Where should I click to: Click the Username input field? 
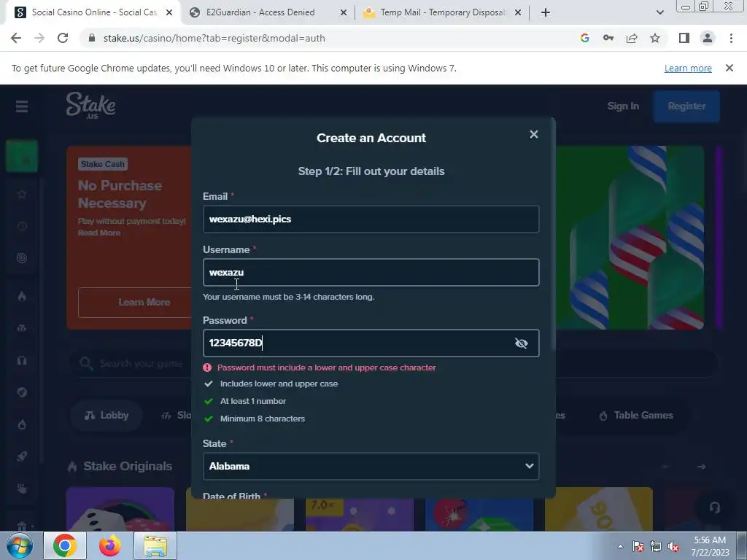coord(371,273)
